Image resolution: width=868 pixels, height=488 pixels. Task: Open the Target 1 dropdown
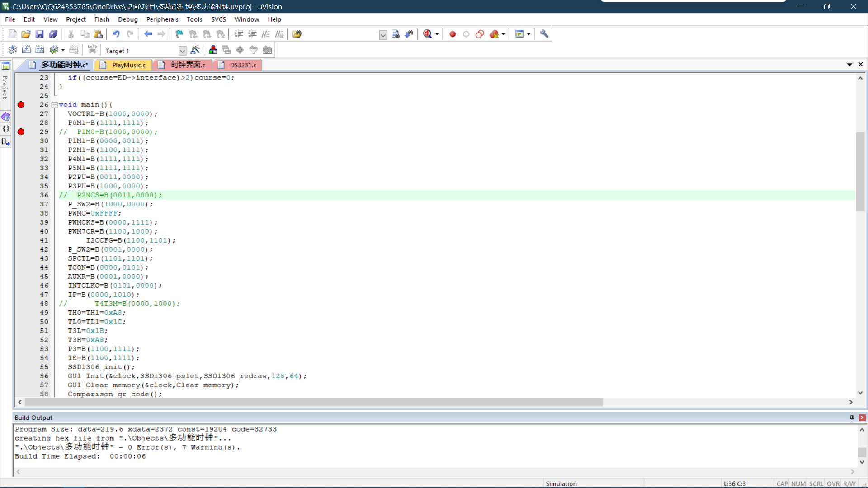(x=182, y=51)
